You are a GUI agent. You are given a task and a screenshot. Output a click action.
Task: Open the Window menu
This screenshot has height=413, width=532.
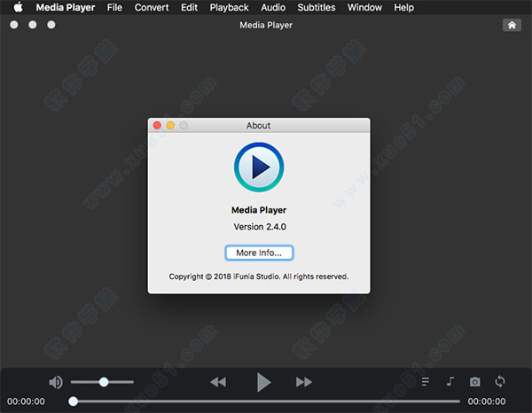pos(364,7)
